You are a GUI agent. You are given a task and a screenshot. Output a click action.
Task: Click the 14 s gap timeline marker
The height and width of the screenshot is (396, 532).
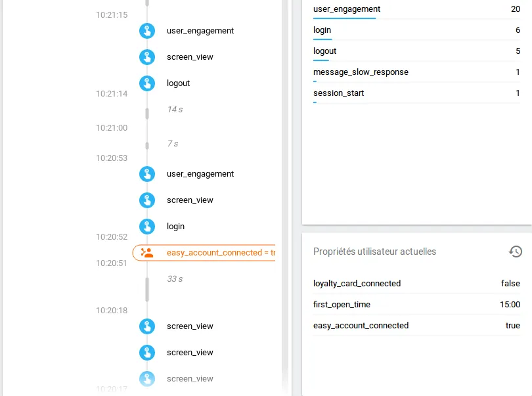147,113
